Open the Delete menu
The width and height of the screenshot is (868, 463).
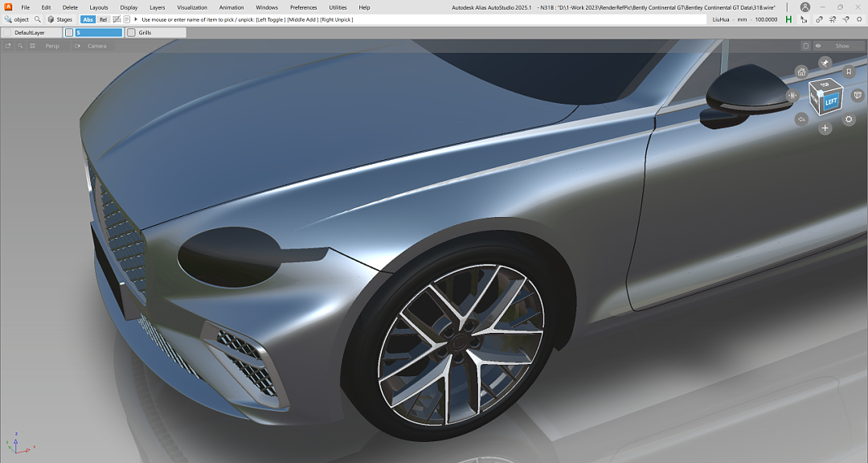[70, 7]
